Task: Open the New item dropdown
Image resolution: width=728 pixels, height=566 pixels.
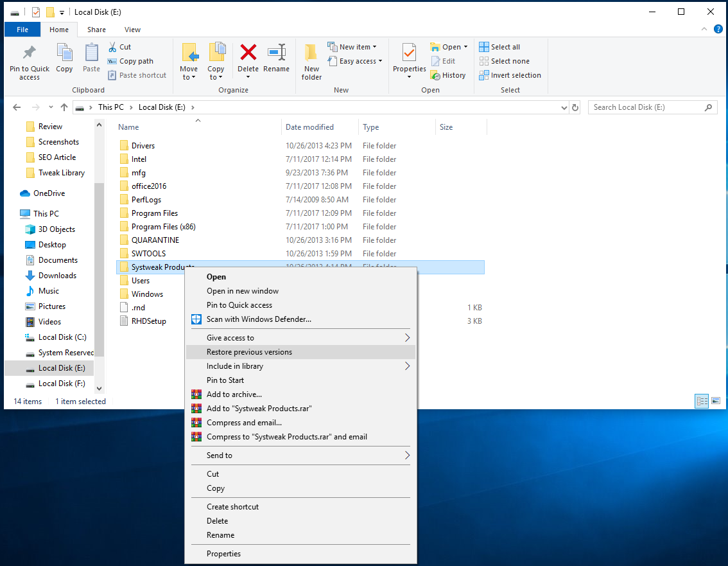Action: [x=352, y=47]
